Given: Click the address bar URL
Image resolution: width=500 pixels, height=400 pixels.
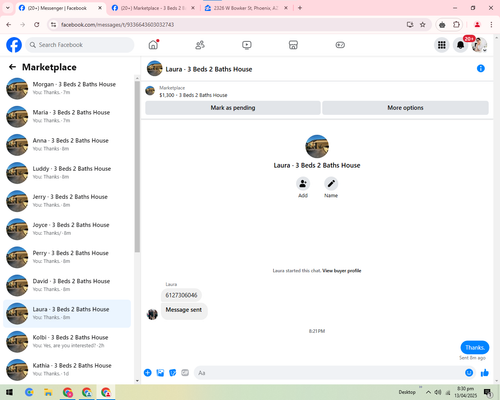Looking at the screenshot, I should [x=117, y=25].
